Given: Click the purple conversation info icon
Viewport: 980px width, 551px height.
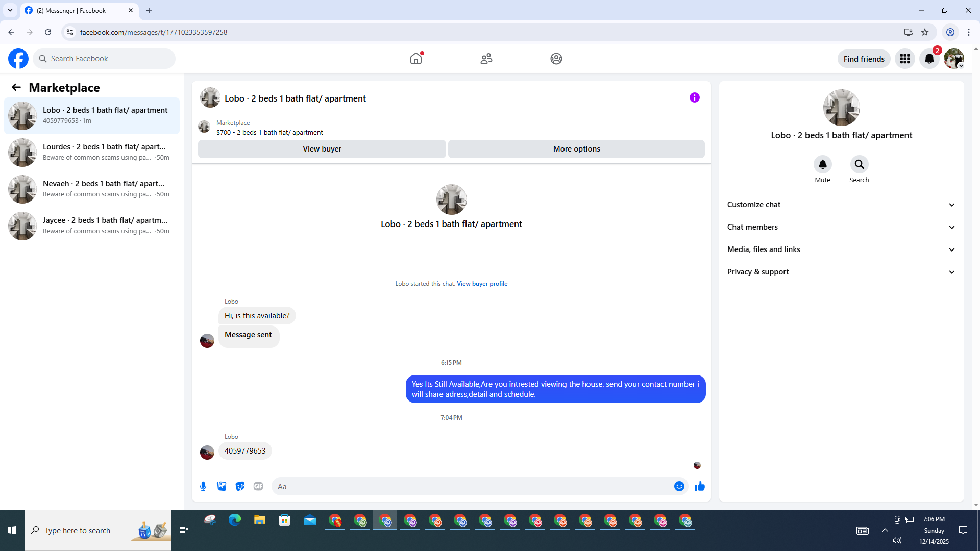Looking at the screenshot, I should pyautogui.click(x=694, y=97).
